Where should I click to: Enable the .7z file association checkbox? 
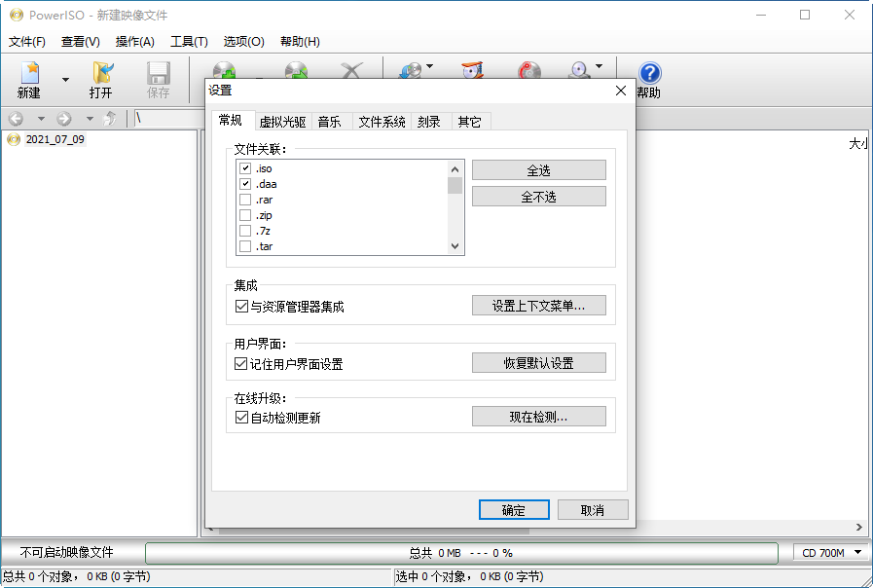click(245, 231)
